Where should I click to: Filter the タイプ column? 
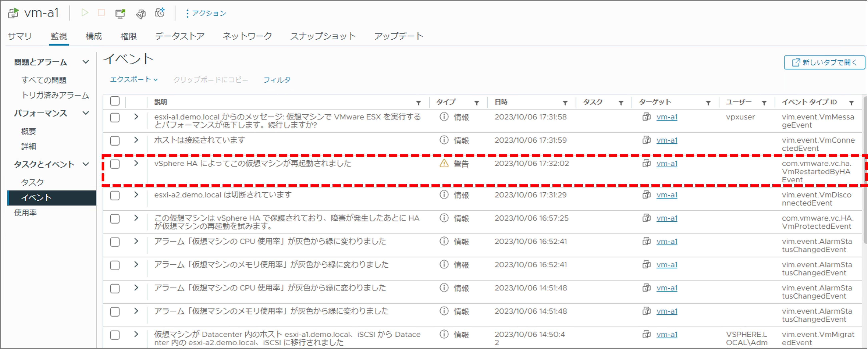(477, 103)
